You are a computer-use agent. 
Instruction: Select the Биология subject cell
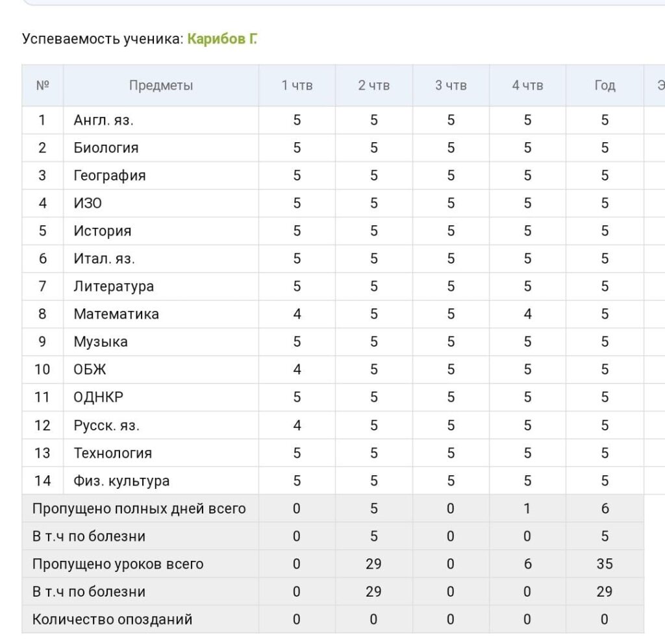tap(161, 148)
